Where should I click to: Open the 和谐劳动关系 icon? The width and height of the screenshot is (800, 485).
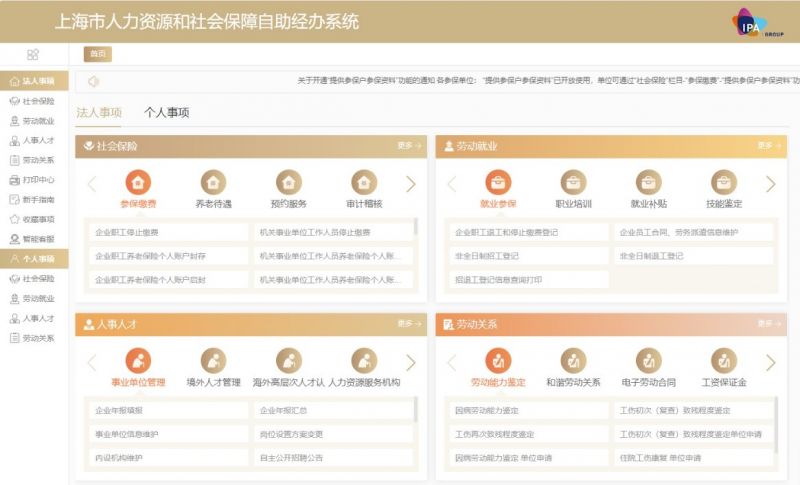573,361
